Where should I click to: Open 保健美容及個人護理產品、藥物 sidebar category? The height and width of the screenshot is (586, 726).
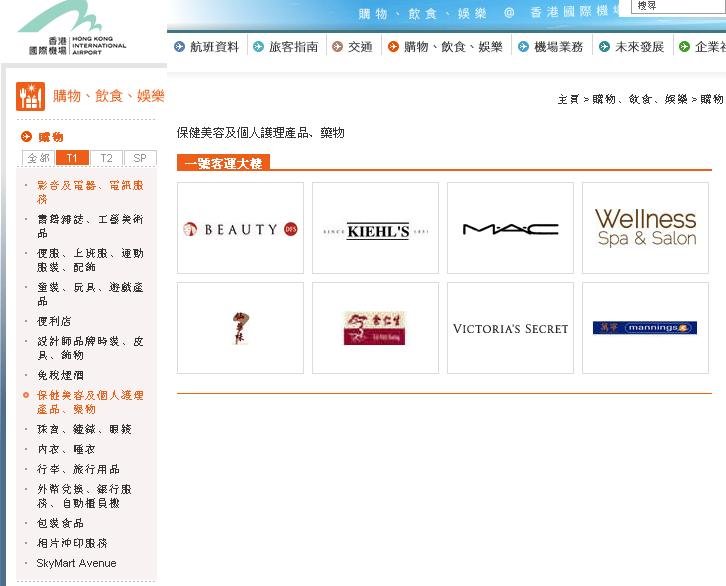(x=90, y=402)
